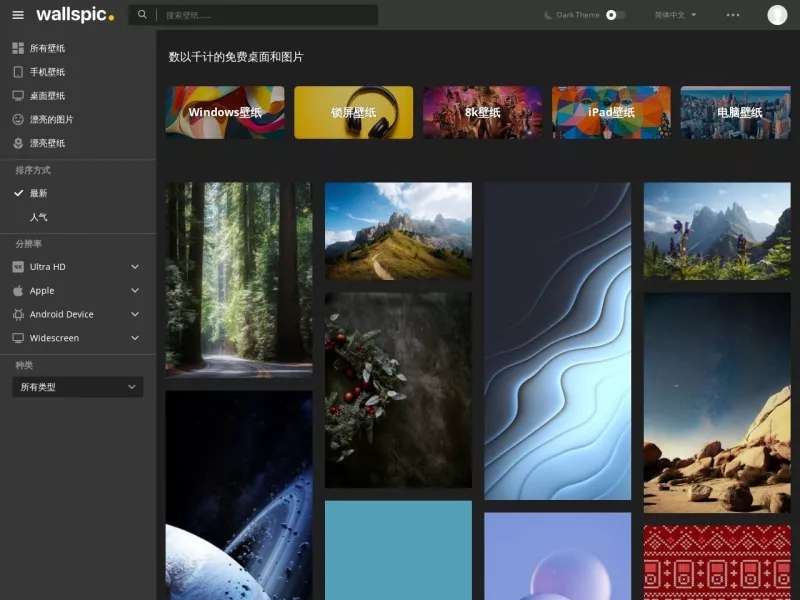Click the Widescreen monitor icon
Image resolution: width=800 pixels, height=600 pixels.
(x=18, y=338)
